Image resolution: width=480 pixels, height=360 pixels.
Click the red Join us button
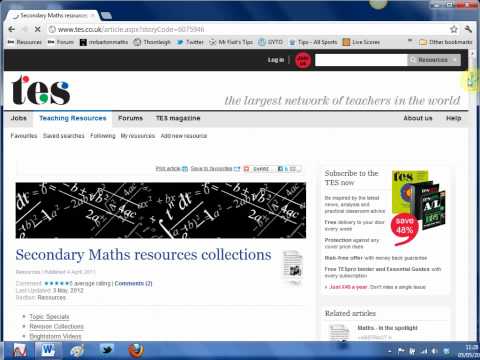pyautogui.click(x=303, y=60)
